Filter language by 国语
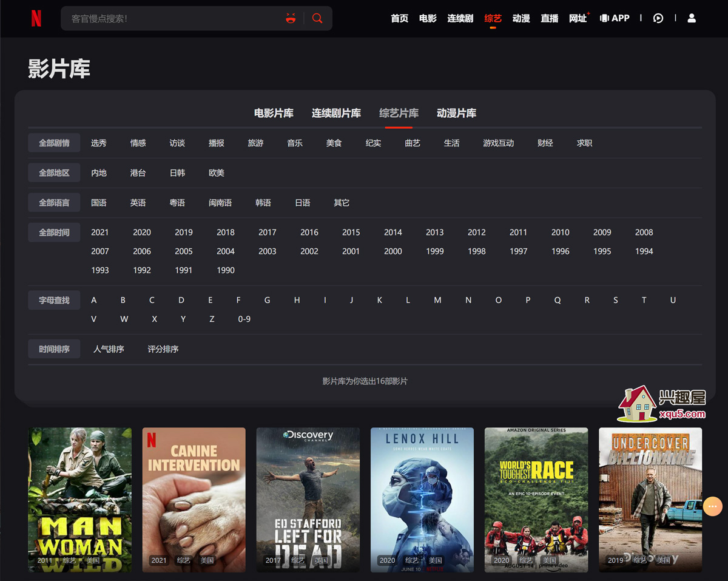The width and height of the screenshot is (728, 581). tap(99, 203)
